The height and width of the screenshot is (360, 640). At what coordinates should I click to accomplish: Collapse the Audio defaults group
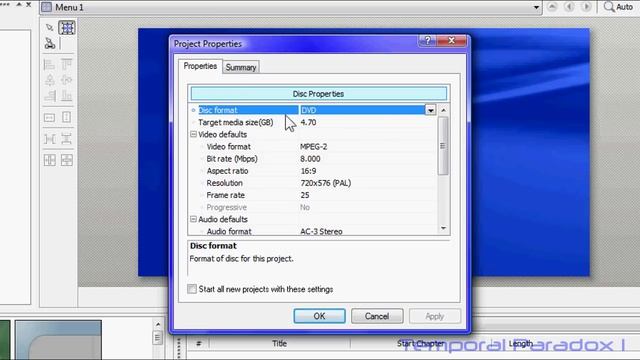coord(193,219)
